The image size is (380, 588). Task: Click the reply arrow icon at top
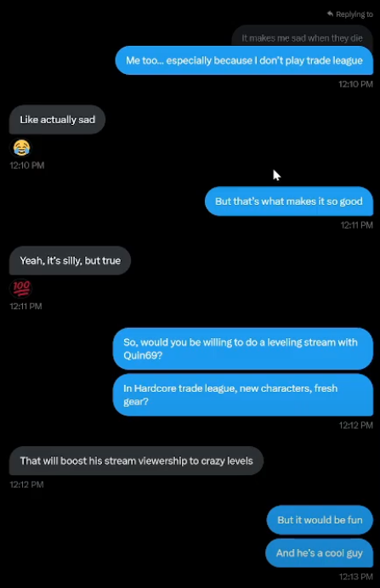click(x=330, y=14)
